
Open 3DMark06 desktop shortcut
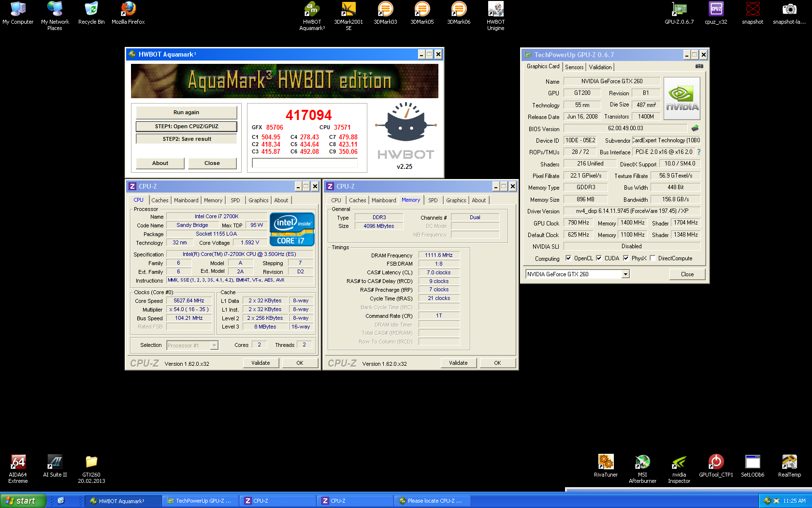tap(459, 13)
